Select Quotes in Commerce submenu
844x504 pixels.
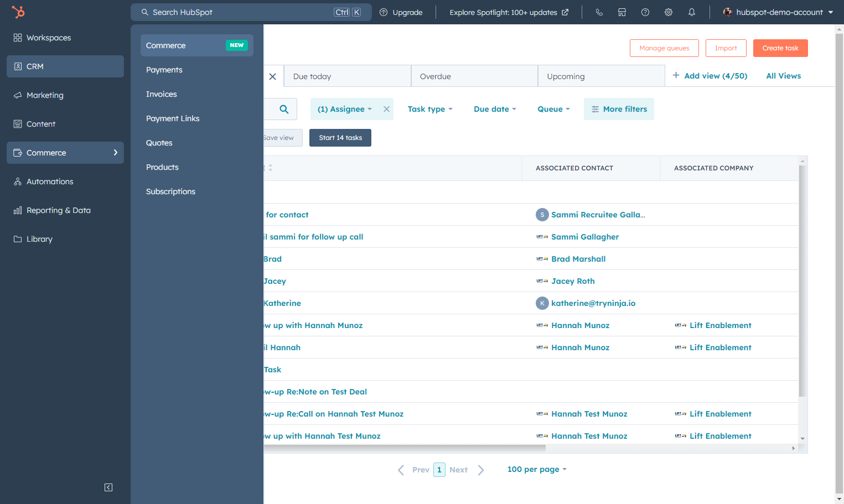pos(197,143)
